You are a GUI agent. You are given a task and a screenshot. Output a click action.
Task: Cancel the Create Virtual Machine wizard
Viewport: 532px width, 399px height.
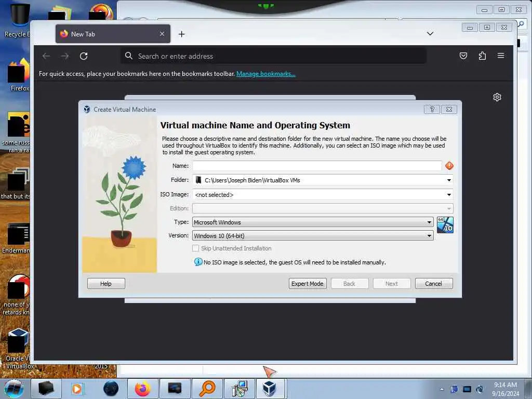click(434, 283)
